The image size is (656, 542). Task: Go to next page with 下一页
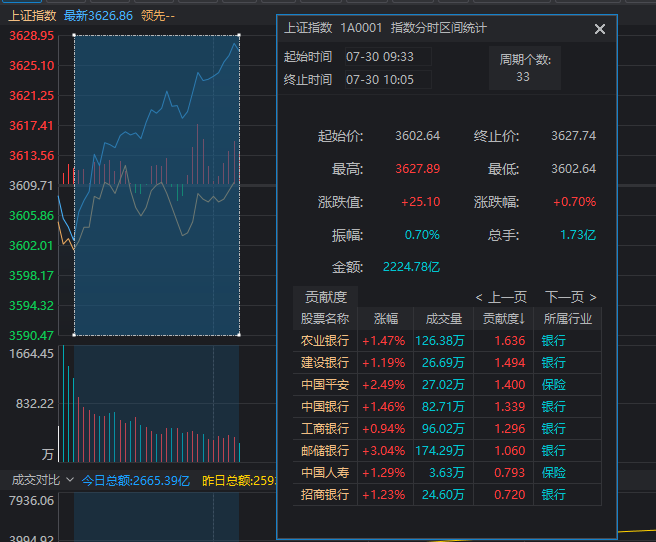(570, 297)
